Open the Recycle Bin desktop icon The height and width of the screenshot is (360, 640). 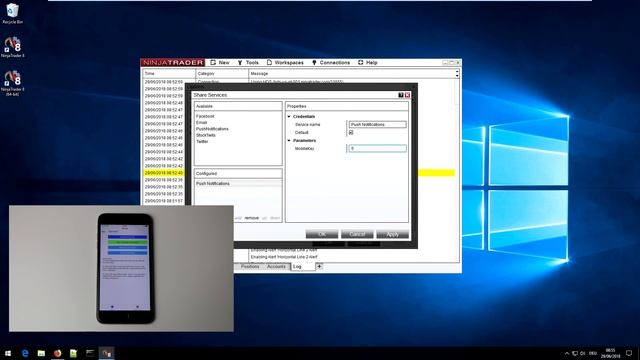pos(12,13)
